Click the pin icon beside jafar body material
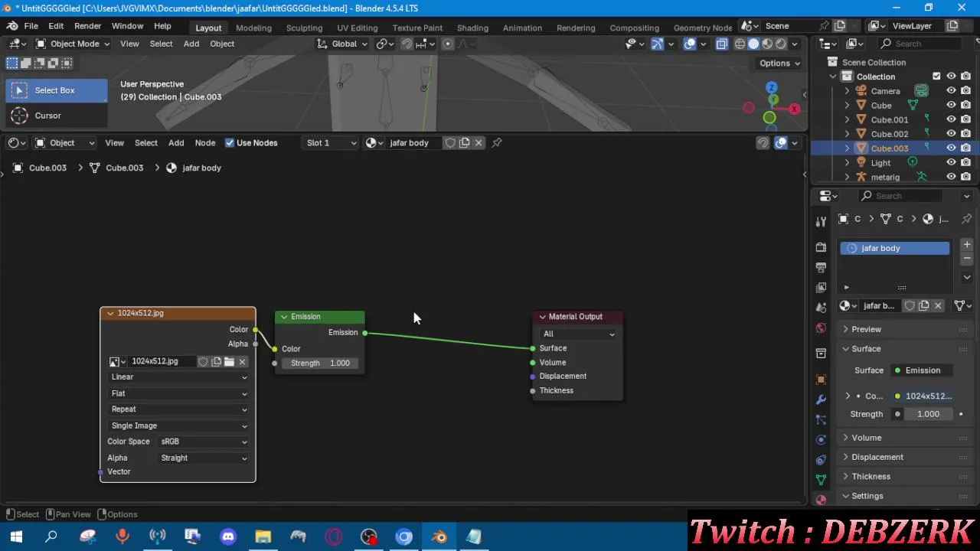The height and width of the screenshot is (551, 980). (x=497, y=142)
